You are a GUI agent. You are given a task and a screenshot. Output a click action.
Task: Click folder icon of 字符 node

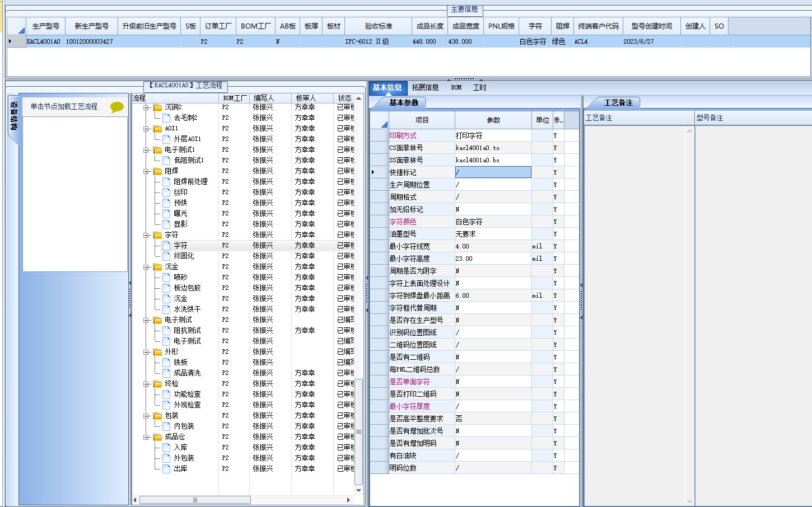point(157,235)
